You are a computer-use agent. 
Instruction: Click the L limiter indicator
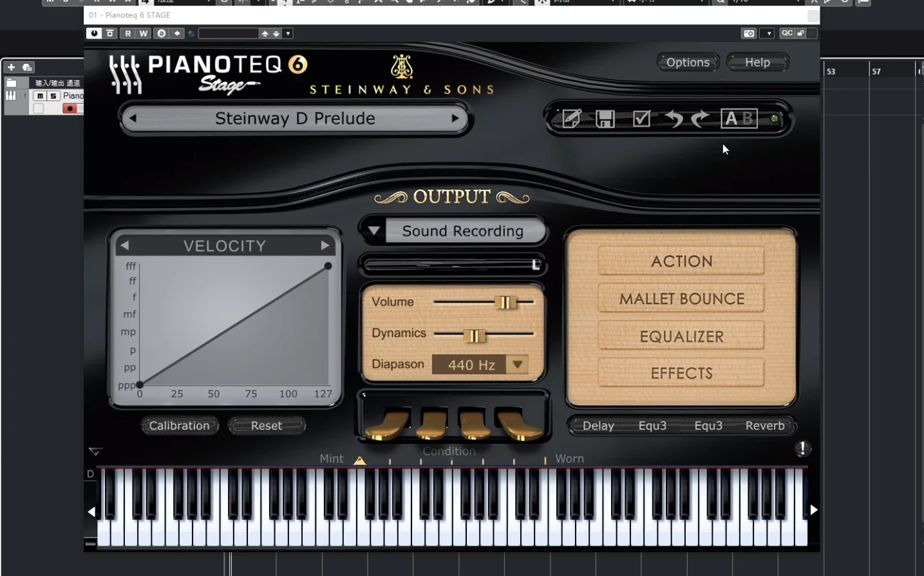(x=536, y=265)
